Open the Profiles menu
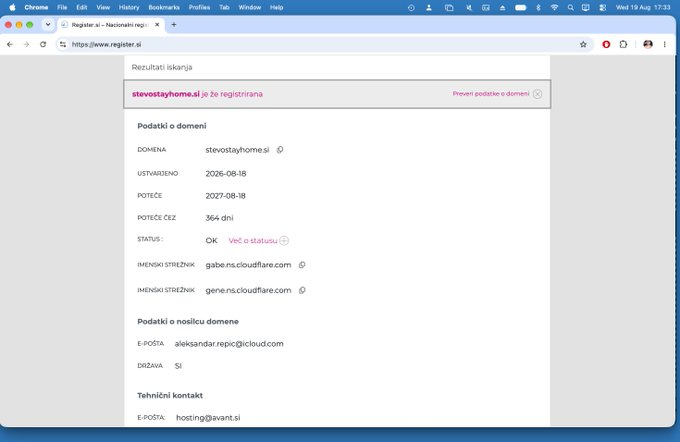 coord(199,7)
